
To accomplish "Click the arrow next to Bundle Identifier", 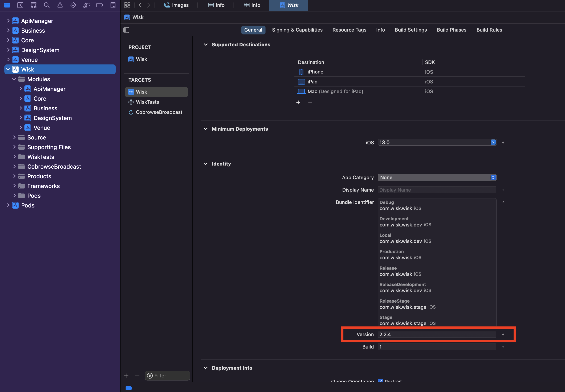I will point(503,202).
